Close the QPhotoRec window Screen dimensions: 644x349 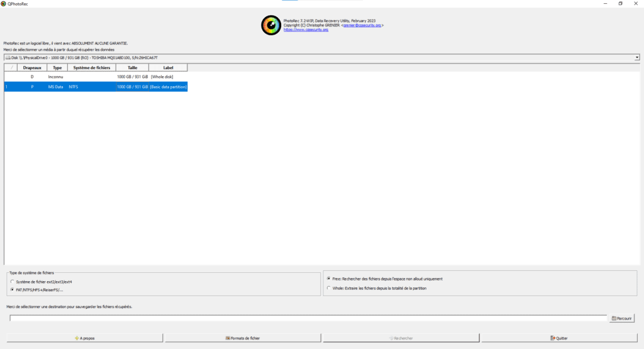(636, 3)
